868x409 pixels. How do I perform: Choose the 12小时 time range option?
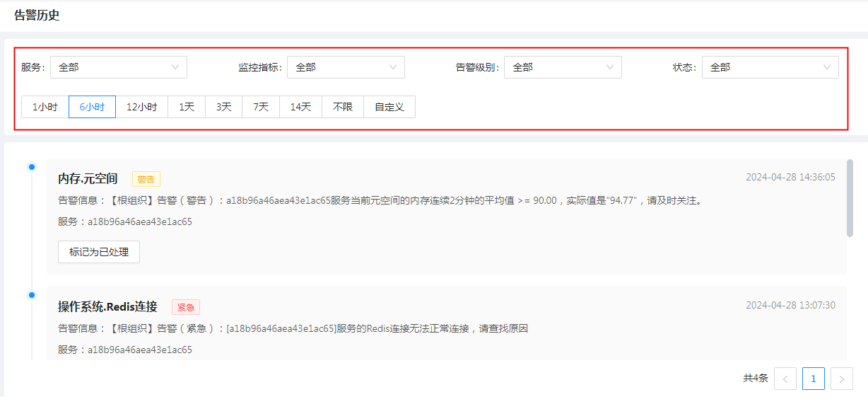[141, 107]
